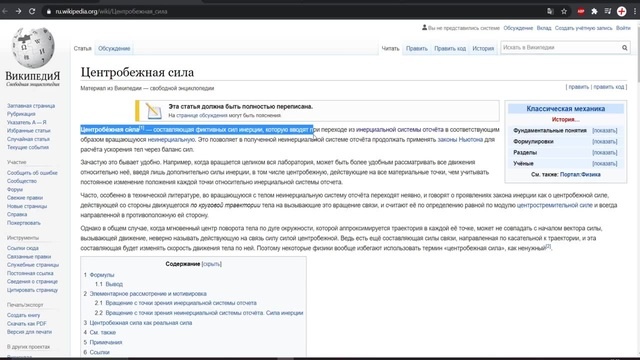The height and width of the screenshot is (360, 640).
Task: Collapse contents with [скрыть] link
Action: (211, 264)
